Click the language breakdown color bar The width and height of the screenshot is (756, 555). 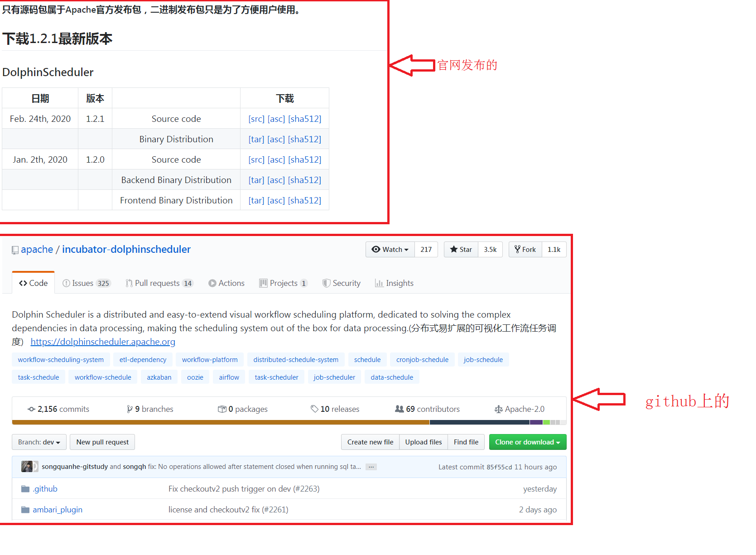point(289,422)
